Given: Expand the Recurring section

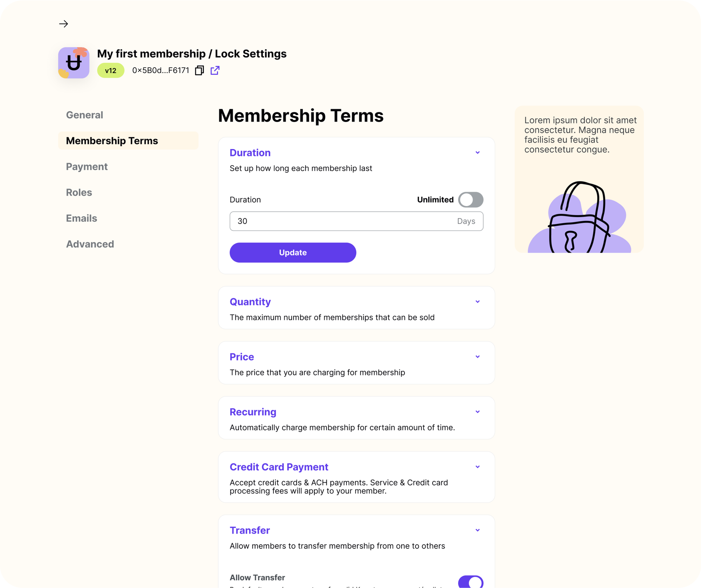Looking at the screenshot, I should point(477,412).
